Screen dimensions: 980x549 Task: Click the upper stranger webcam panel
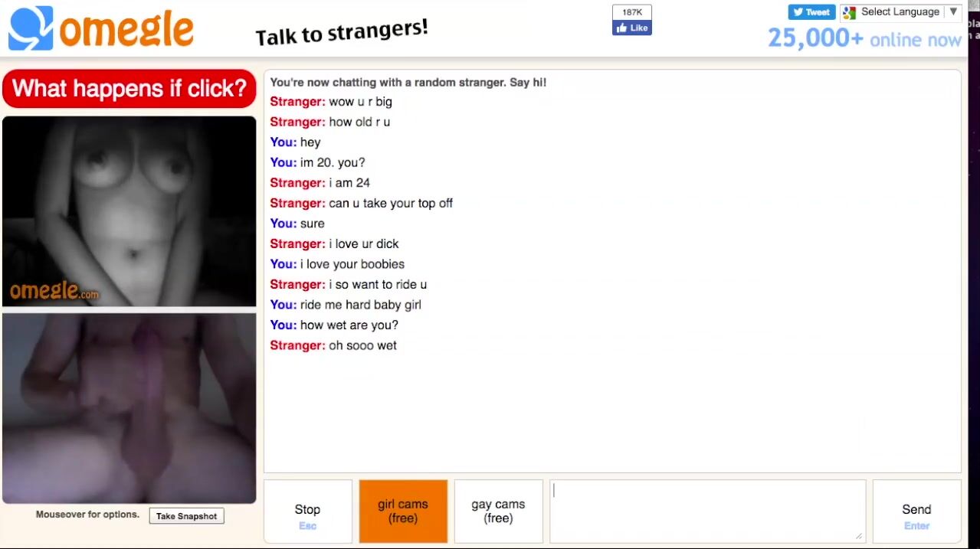coord(129,211)
